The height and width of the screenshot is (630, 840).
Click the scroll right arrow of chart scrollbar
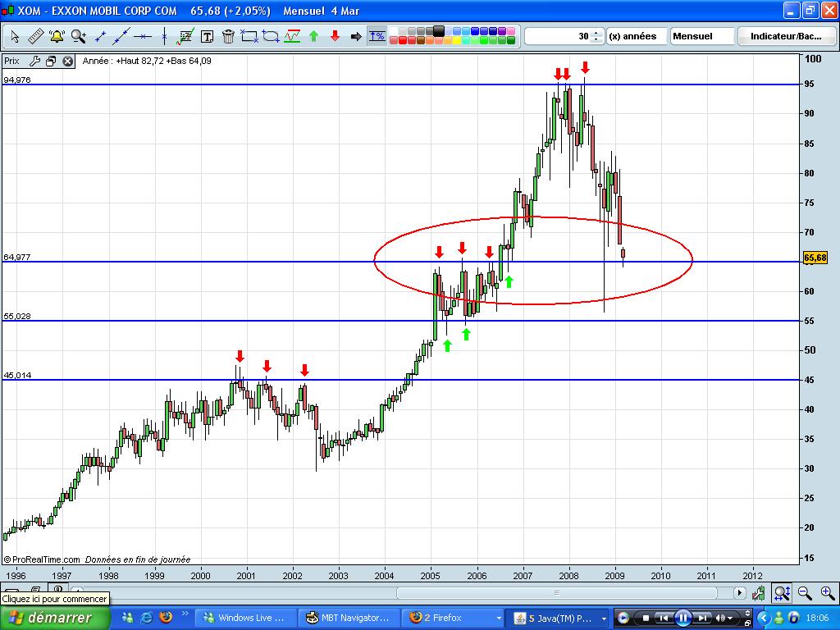coord(739,592)
